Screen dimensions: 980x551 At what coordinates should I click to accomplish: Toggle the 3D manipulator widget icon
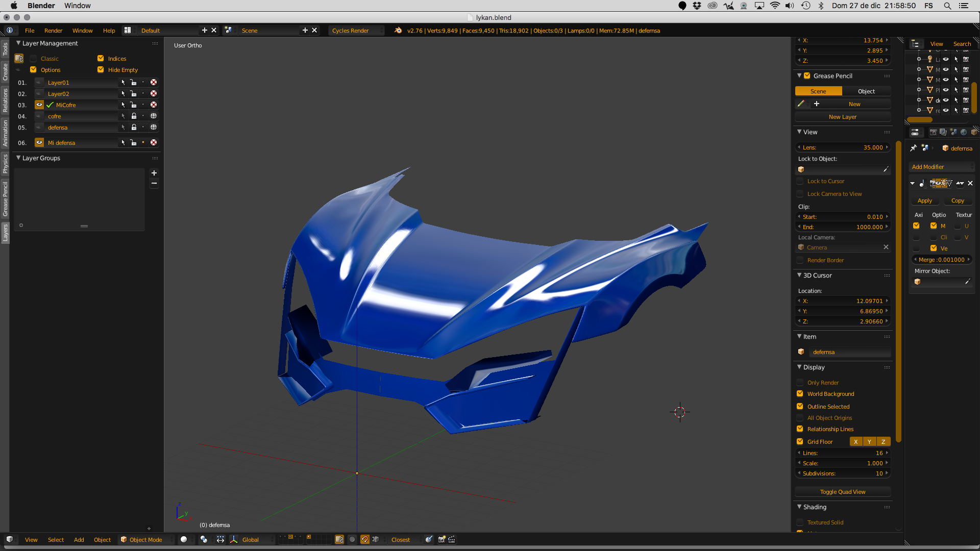[234, 539]
